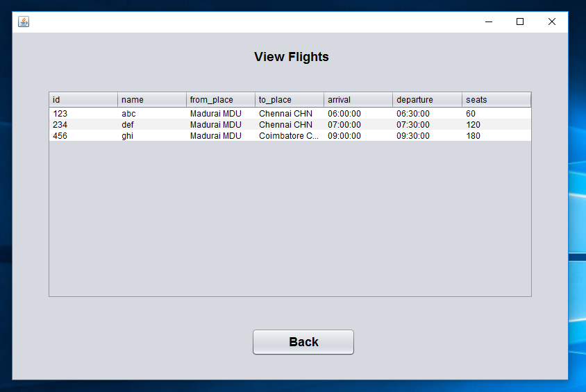
Task: Click the flight name ghi cell
Action: coord(152,136)
